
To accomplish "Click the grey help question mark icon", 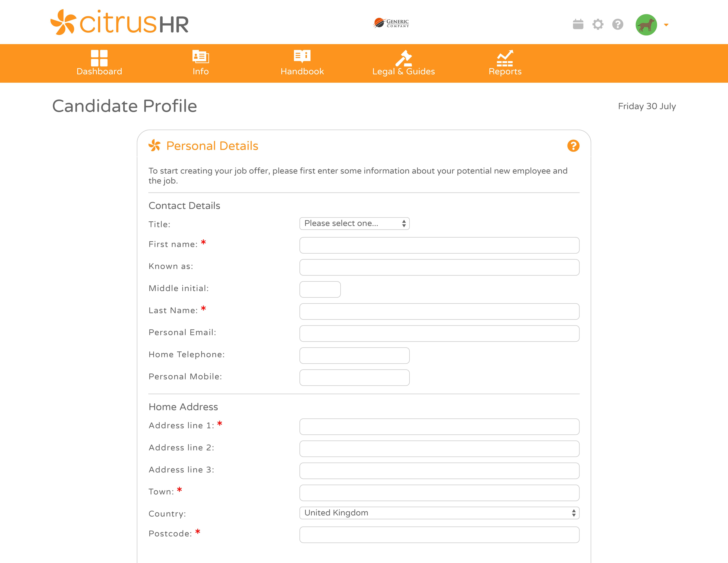I will (x=618, y=24).
